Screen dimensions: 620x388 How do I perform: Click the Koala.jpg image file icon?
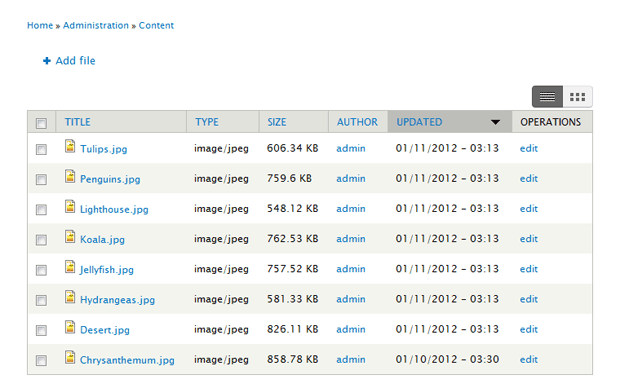(70, 237)
